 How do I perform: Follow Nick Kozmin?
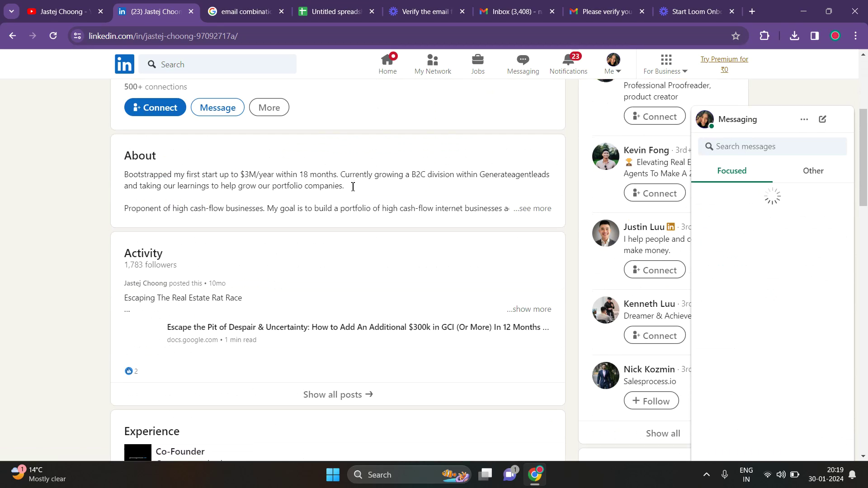point(651,401)
